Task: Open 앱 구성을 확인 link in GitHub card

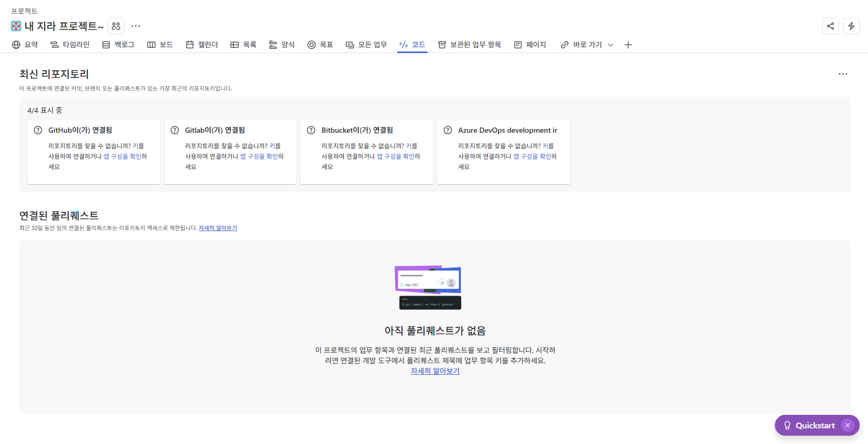Action: point(122,156)
